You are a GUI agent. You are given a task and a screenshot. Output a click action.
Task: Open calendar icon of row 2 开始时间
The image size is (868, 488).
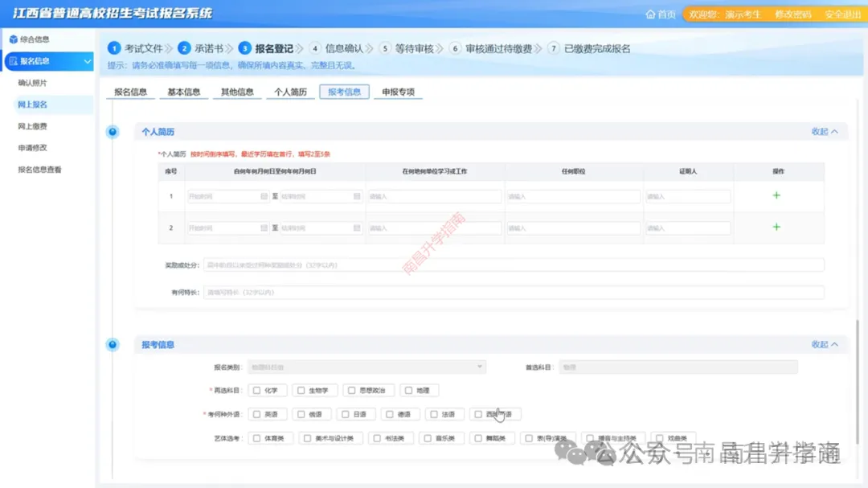coord(264,228)
